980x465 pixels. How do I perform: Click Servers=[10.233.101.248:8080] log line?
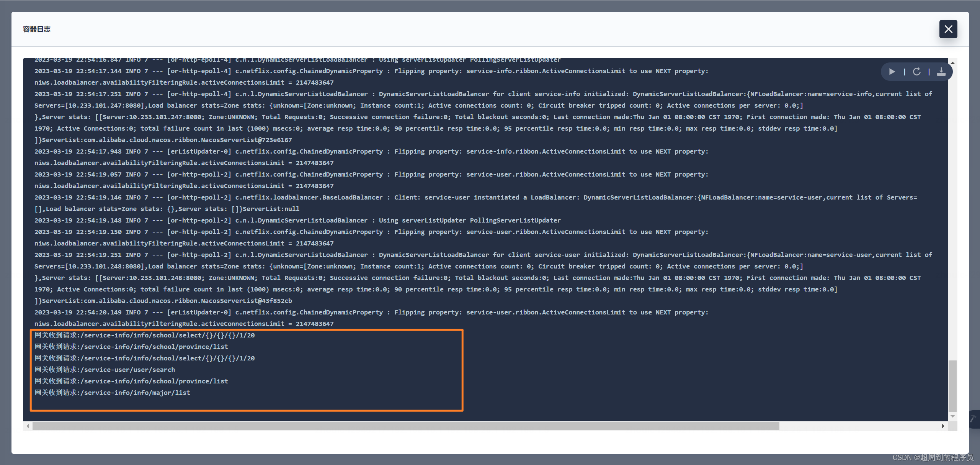click(419, 266)
